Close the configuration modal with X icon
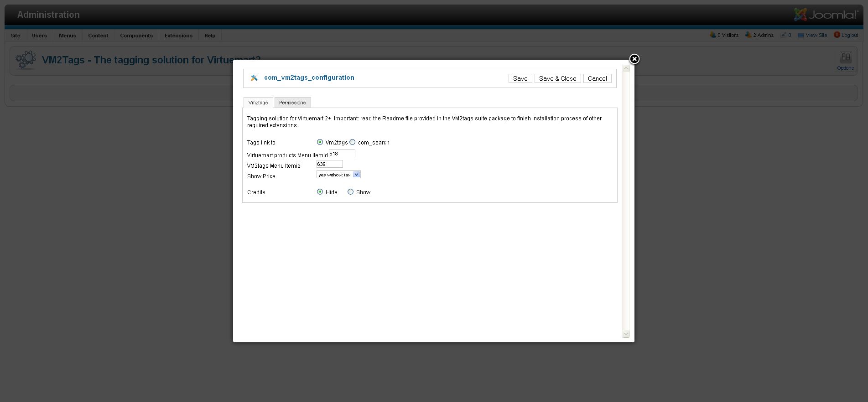Viewport: 868px width, 402px height. coord(634,59)
